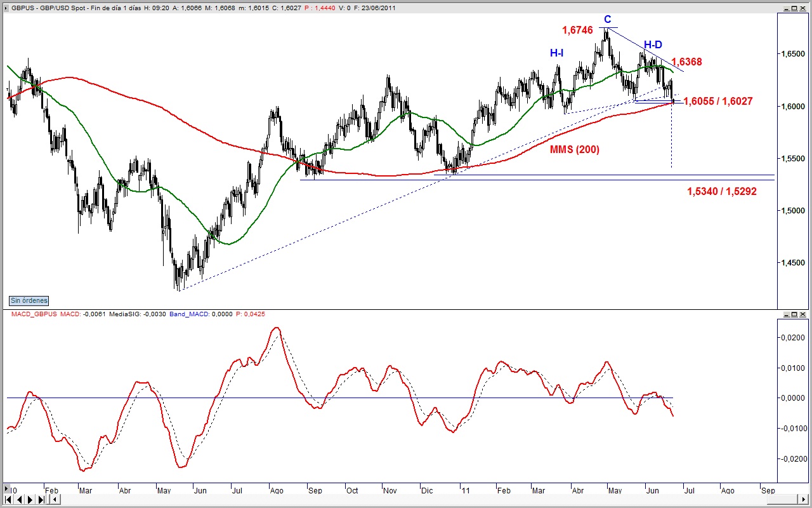Click the 'Sin órdenes' button
812x508 pixels.
[x=29, y=301]
